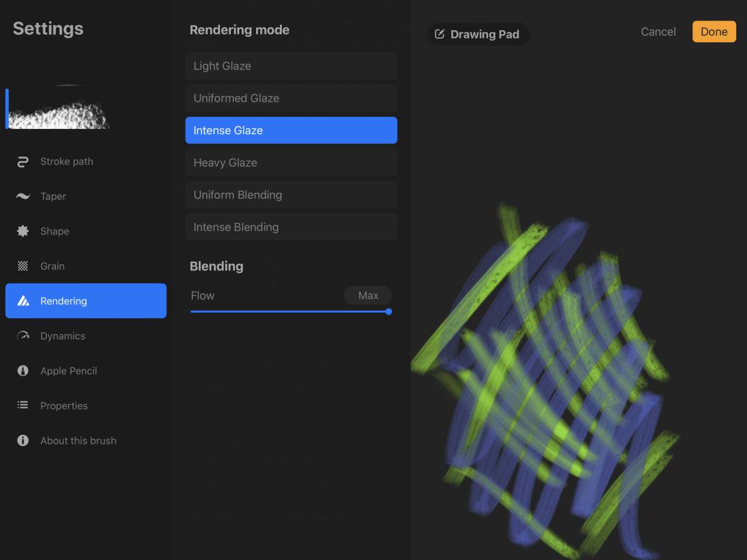The height and width of the screenshot is (560, 747).
Task: Select the Rendering settings icon
Action: (22, 301)
